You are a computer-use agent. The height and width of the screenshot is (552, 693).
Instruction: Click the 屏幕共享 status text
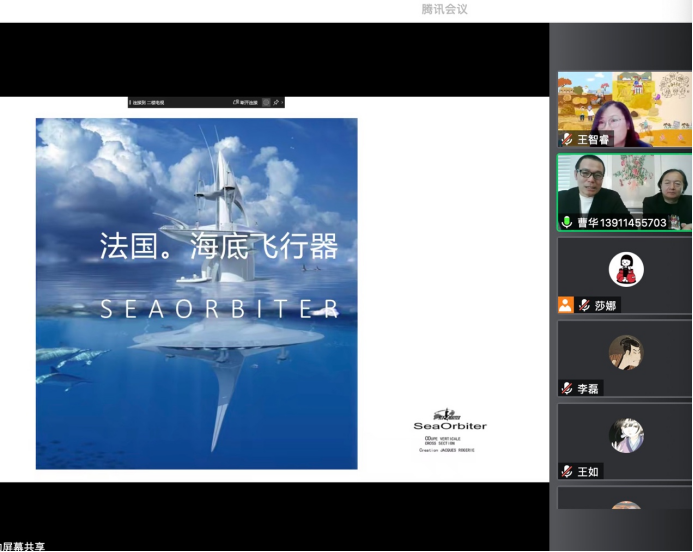coord(23,547)
